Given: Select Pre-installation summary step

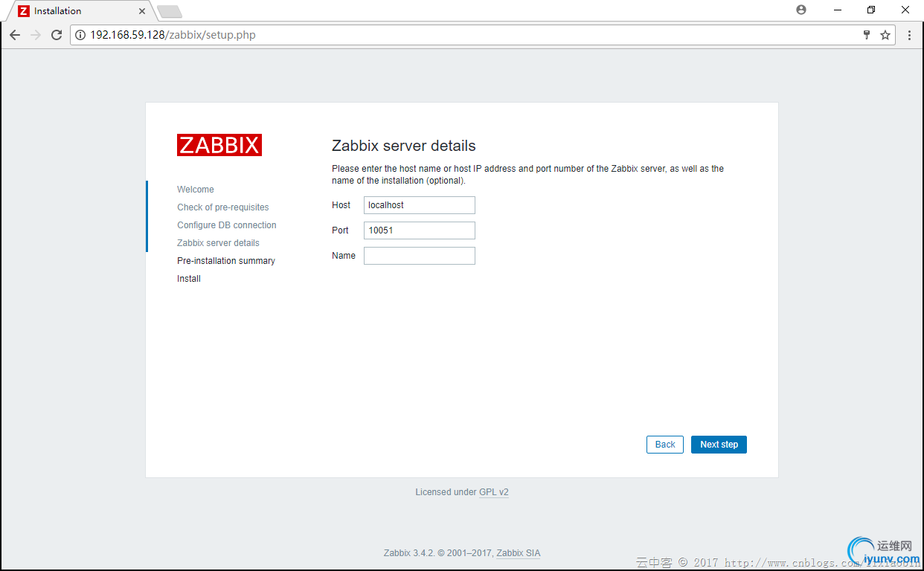Looking at the screenshot, I should pyautogui.click(x=226, y=261).
